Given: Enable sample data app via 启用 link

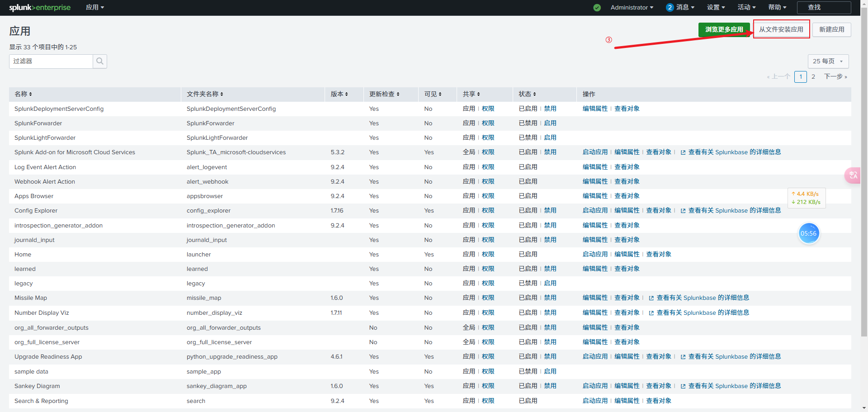Looking at the screenshot, I should click(x=550, y=372).
